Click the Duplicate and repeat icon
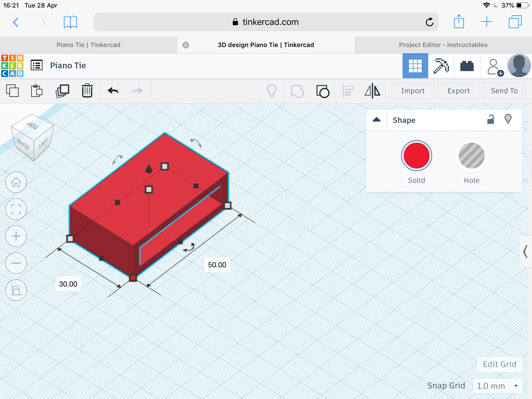 point(62,91)
